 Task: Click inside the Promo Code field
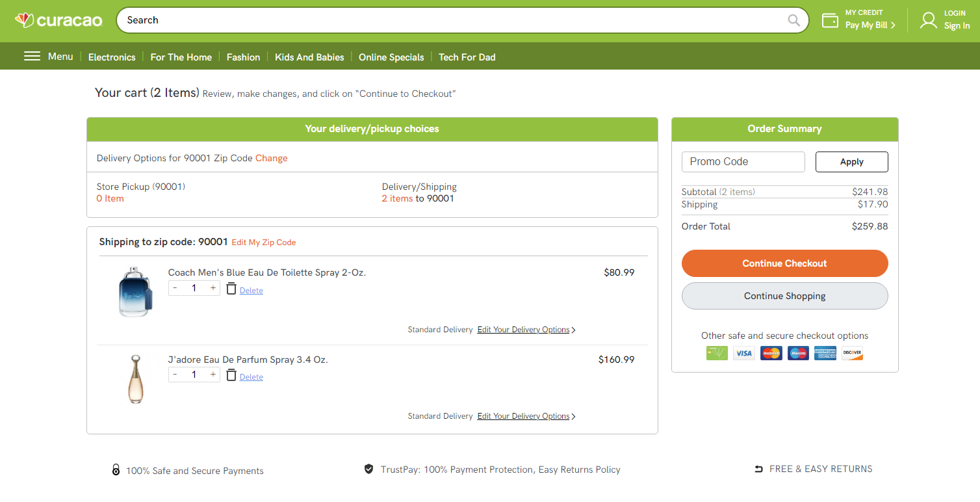(743, 161)
